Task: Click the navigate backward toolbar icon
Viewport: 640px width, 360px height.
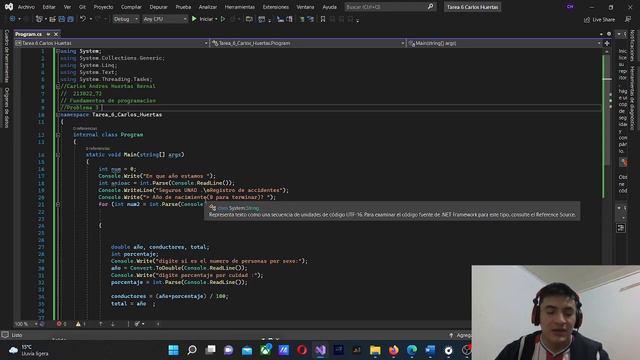Action: (12, 19)
